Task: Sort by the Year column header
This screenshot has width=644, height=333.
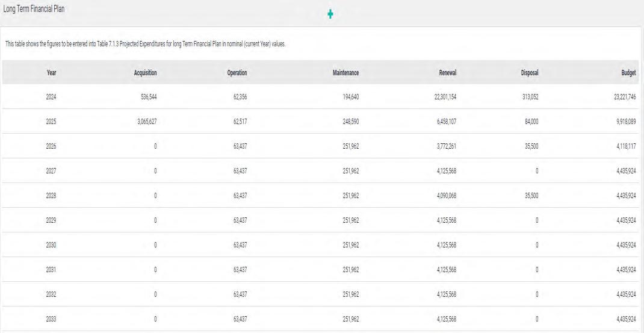Action: tap(52, 73)
